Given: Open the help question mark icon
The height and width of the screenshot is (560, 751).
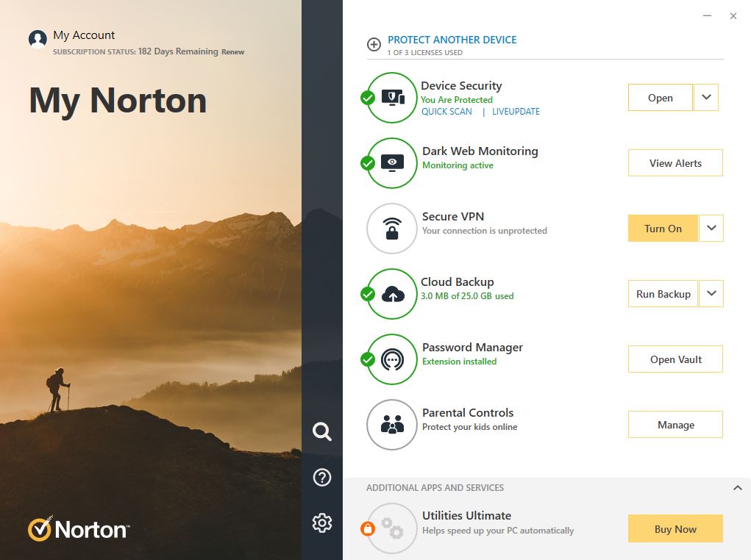Looking at the screenshot, I should tap(322, 477).
